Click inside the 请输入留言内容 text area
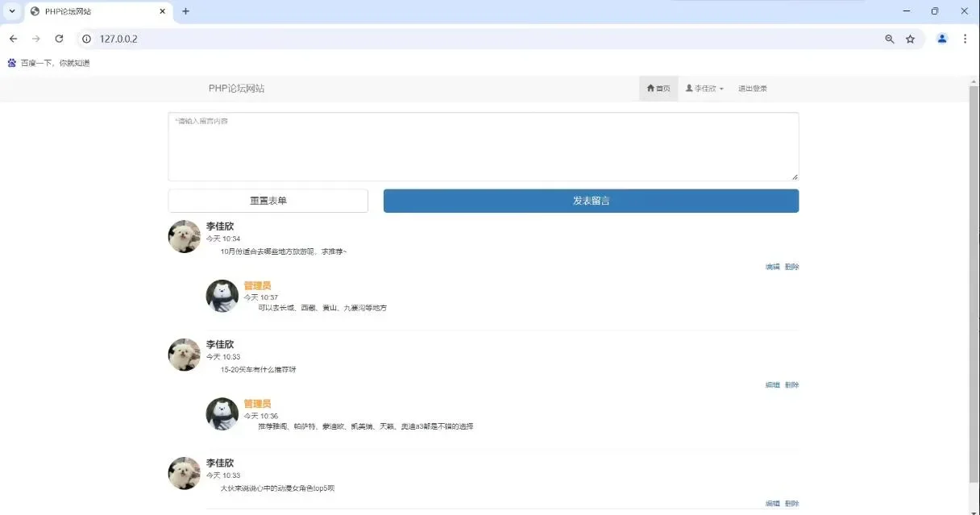 click(484, 145)
